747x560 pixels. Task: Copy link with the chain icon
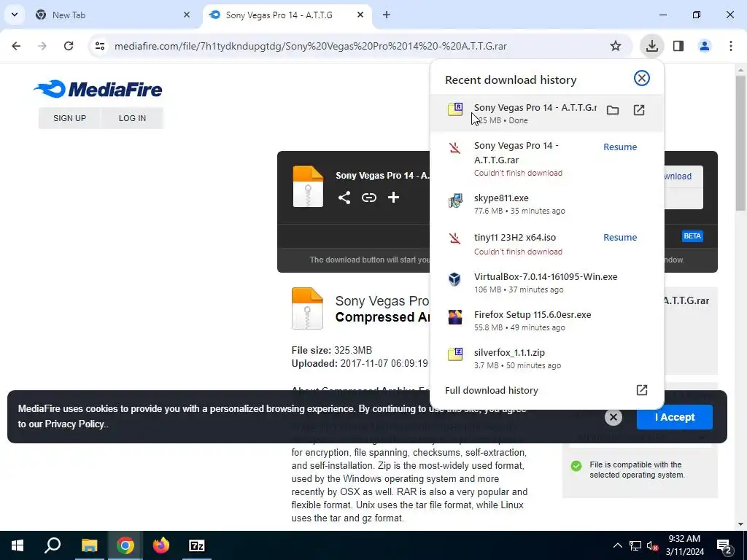[368, 198]
